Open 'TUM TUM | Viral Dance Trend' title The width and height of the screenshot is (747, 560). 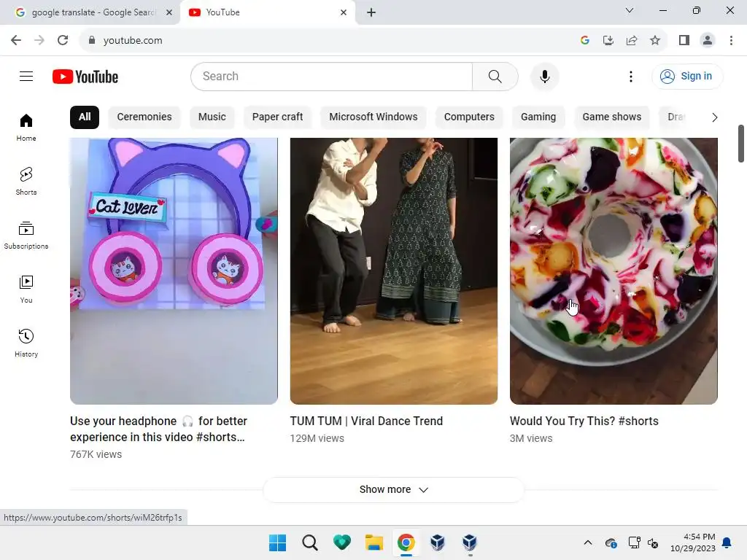coord(366,421)
